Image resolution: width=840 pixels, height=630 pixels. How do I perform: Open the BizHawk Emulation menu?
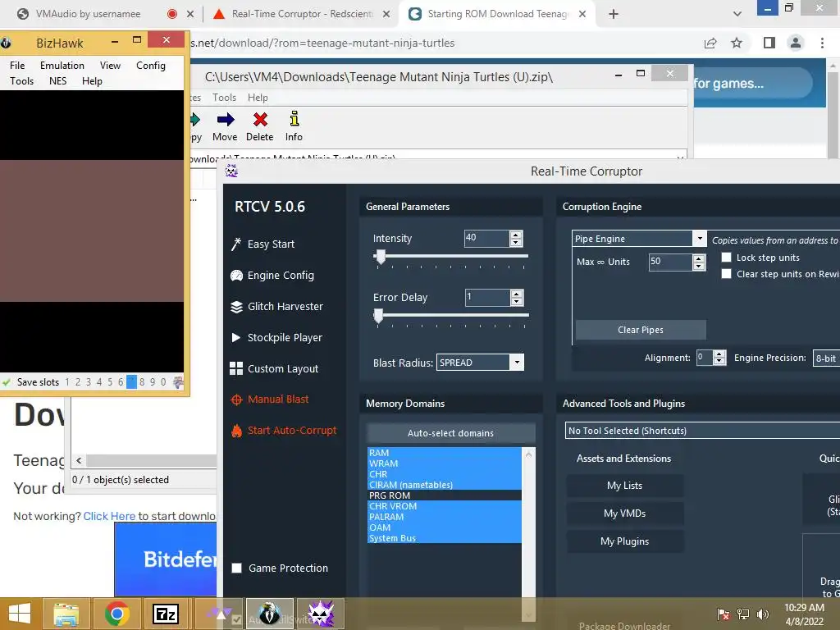62,66
